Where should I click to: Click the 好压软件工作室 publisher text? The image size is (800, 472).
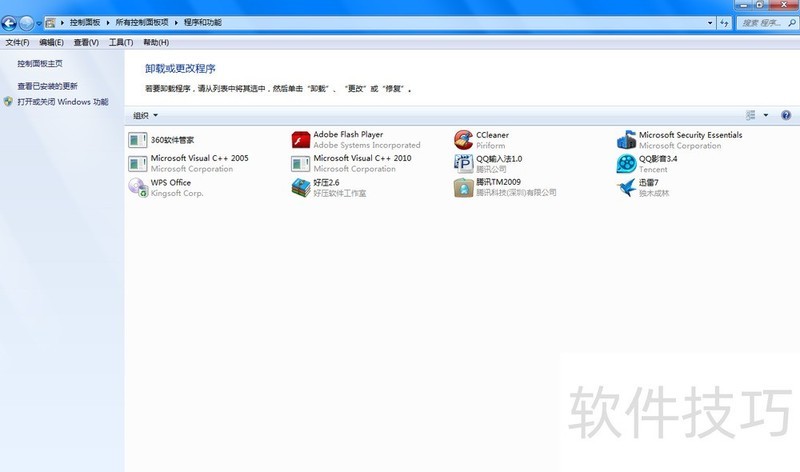(x=340, y=193)
